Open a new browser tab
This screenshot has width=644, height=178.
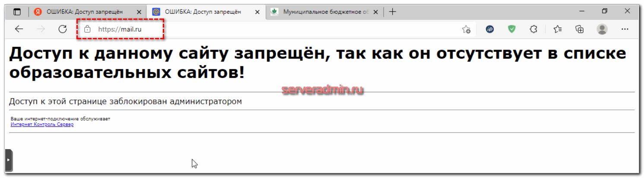click(392, 12)
